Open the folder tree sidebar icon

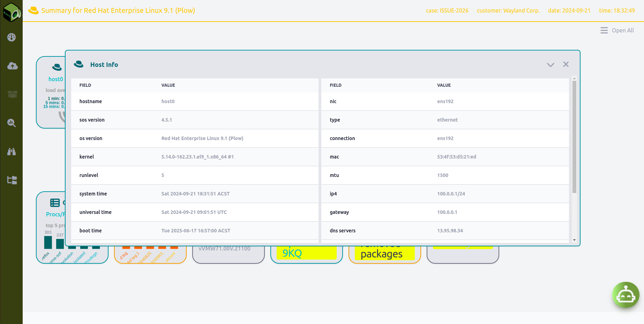[x=12, y=180]
